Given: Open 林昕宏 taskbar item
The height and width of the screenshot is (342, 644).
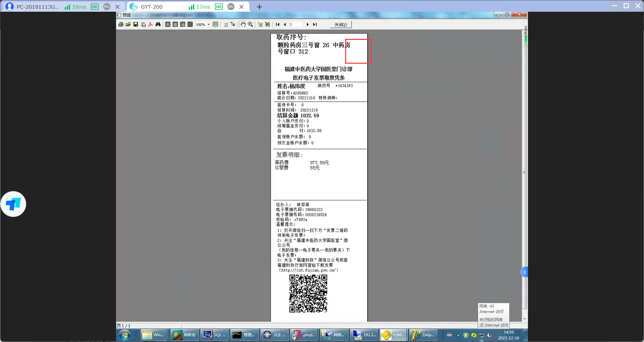Looking at the screenshot, I should click(x=185, y=335).
